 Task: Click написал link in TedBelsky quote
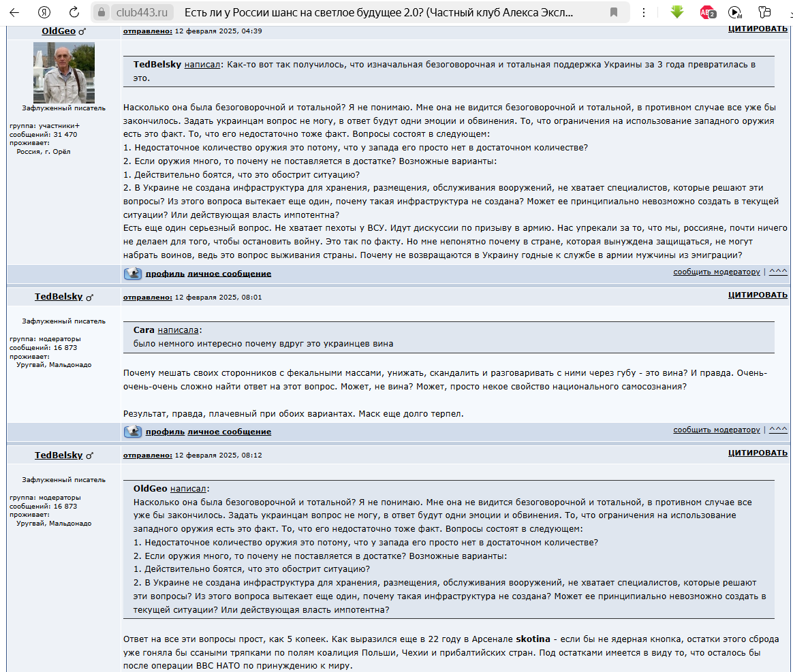tap(202, 65)
